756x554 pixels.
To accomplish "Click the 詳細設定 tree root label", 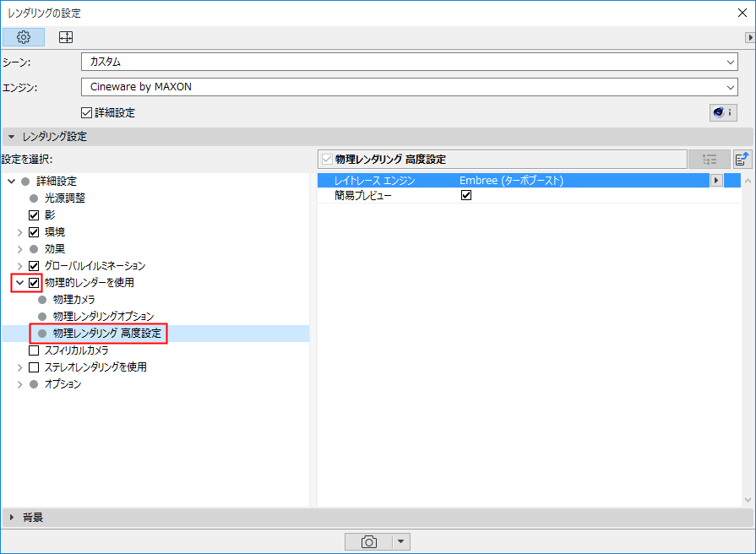I will [57, 182].
